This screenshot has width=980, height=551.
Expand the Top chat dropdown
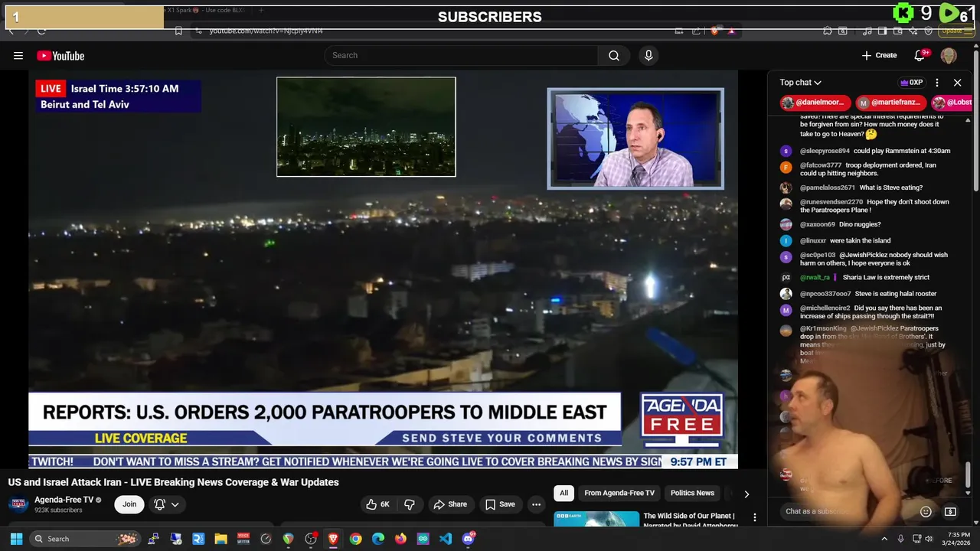coord(801,83)
